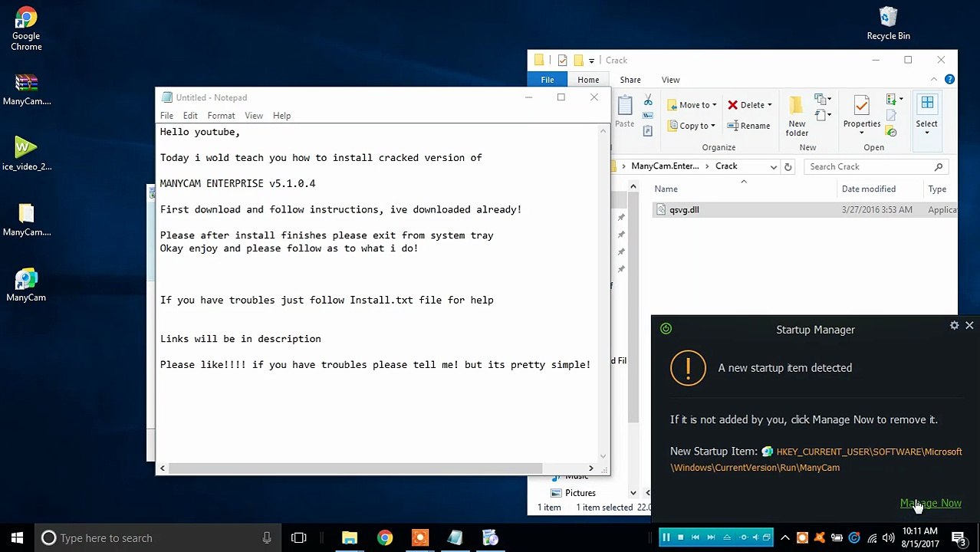The height and width of the screenshot is (552, 980).
Task: Select ManyCam folder icon on desktop
Action: (26, 220)
